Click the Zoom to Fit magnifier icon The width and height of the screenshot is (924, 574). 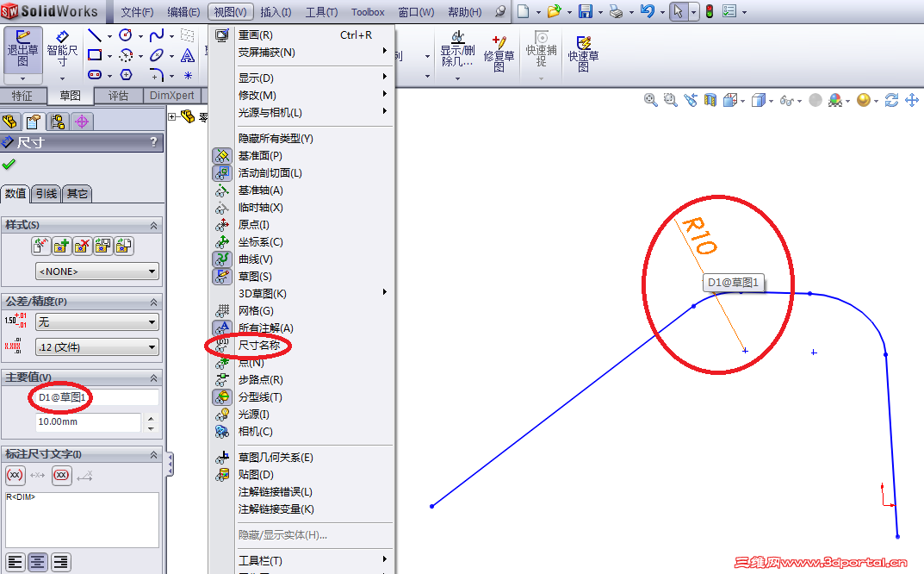[650, 100]
